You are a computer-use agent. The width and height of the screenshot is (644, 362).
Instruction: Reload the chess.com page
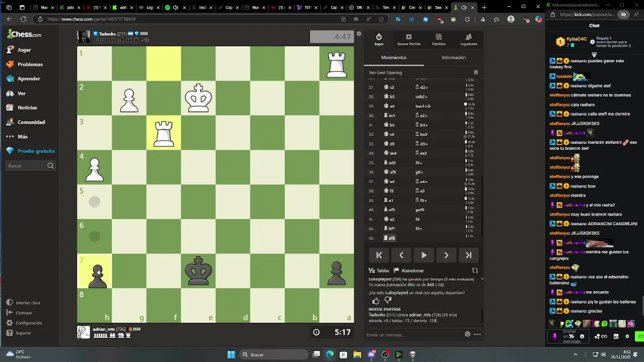pos(23,19)
